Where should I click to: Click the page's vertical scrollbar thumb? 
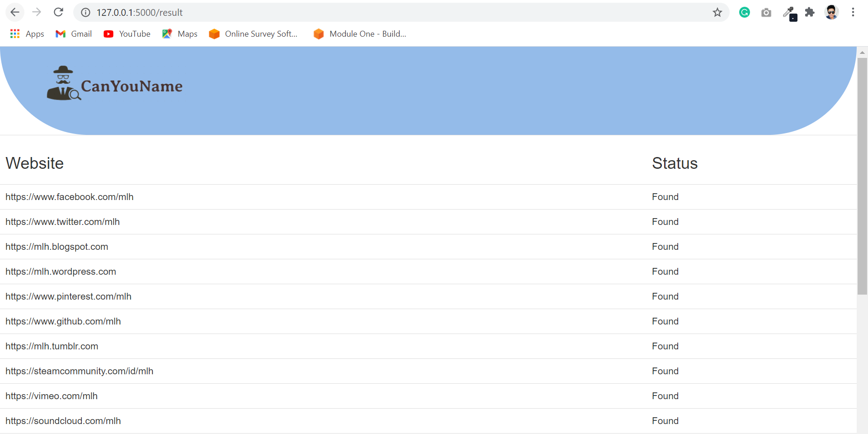click(862, 176)
